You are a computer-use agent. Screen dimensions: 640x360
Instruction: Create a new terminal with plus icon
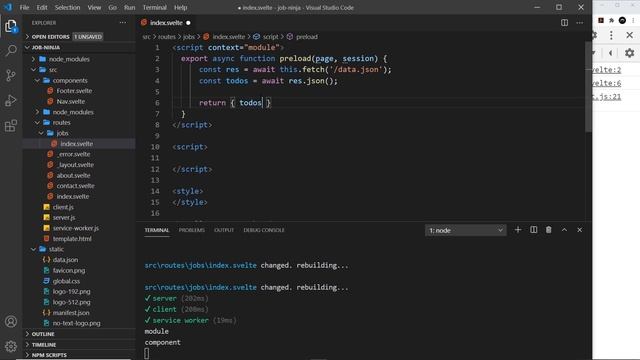tap(518, 230)
